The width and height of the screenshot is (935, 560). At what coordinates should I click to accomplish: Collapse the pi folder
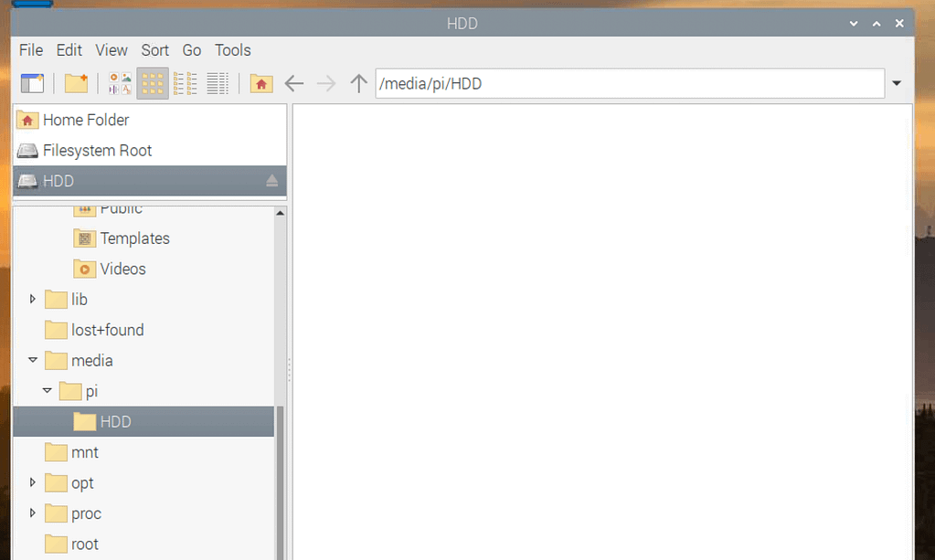pos(48,391)
